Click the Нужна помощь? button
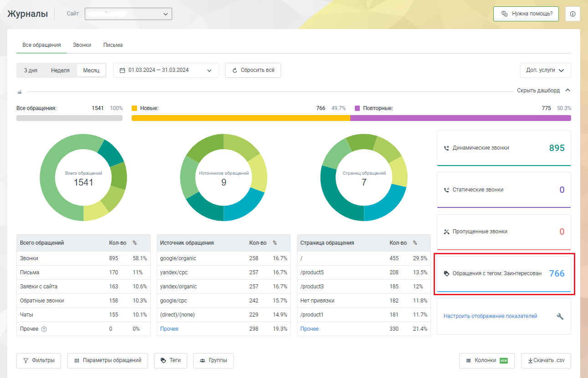This screenshot has height=378, width=588. point(526,14)
